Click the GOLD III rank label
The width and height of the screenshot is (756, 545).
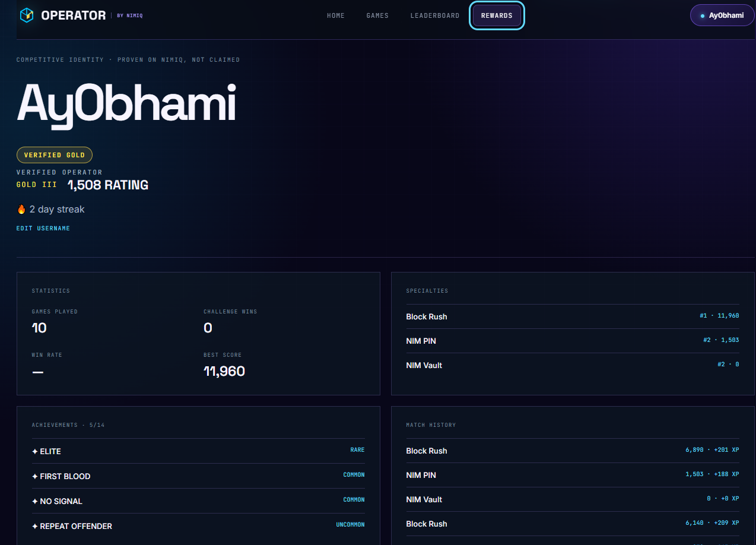pos(37,185)
